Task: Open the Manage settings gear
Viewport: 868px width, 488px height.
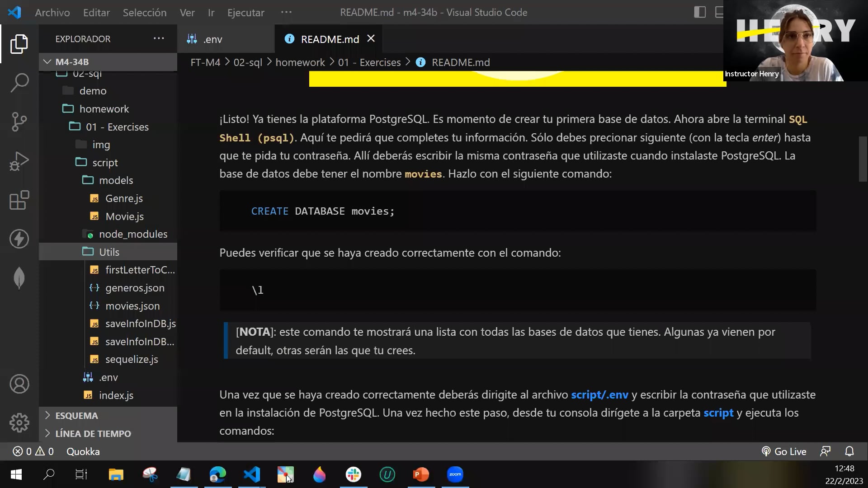Action: 19,423
